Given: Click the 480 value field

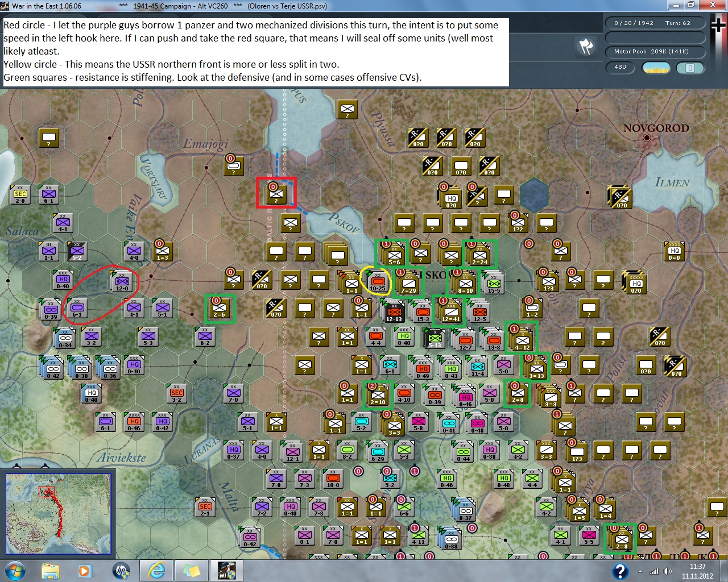Looking at the screenshot, I should 621,67.
